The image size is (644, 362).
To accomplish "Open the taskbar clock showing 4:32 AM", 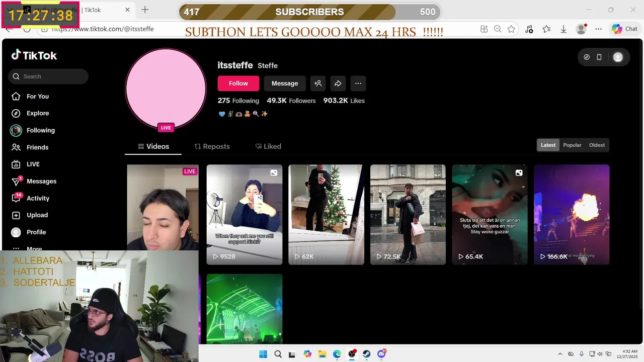I will click(x=630, y=354).
